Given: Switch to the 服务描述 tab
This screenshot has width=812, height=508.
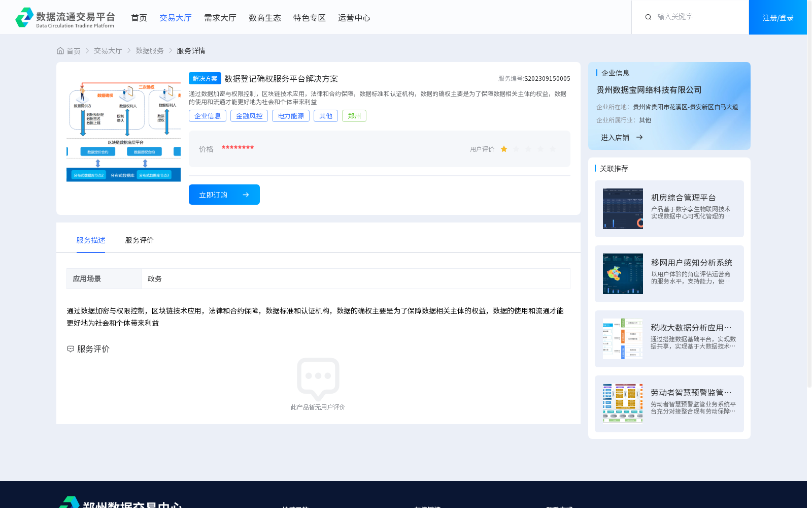Looking at the screenshot, I should [91, 240].
